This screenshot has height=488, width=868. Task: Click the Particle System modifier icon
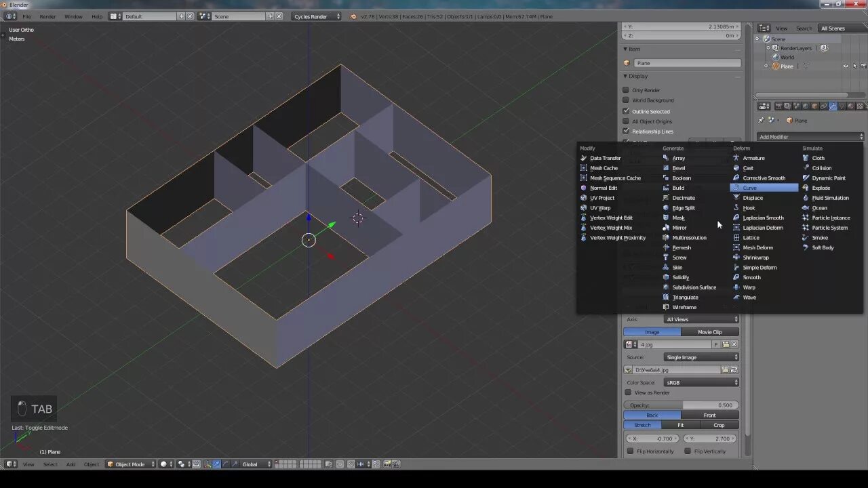[806, 228]
